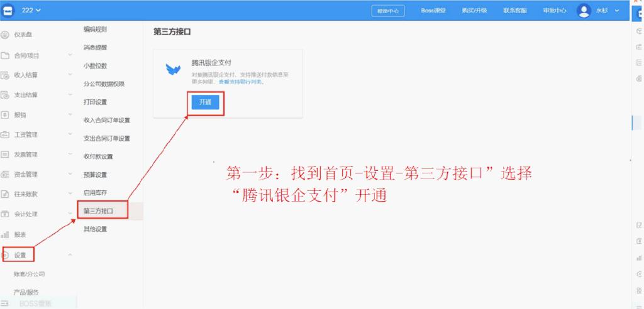Expand the 往来账款 chevron
The width and height of the screenshot is (644, 309).
point(70,193)
